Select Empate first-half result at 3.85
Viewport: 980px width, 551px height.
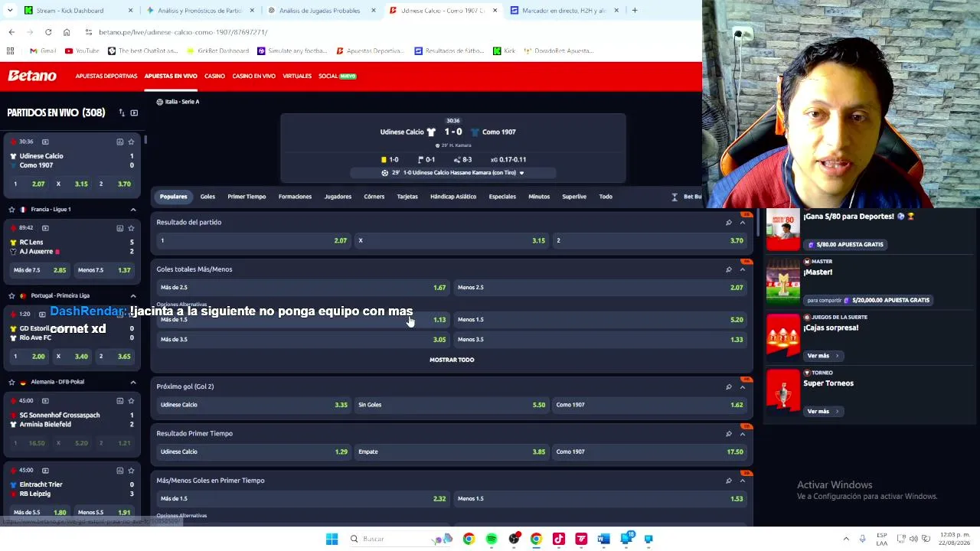click(452, 452)
